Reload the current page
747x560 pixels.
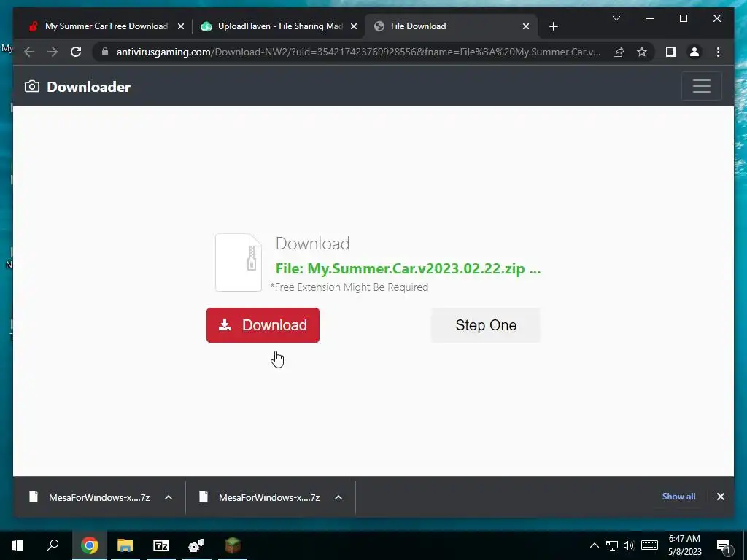[76, 52]
